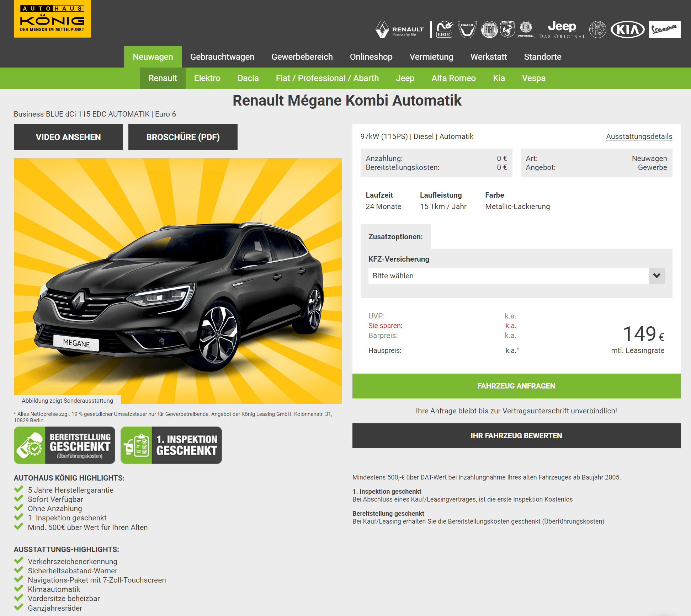Screen dimensions: 691x616
Task: Open the Vespa logo
Action: click(x=665, y=30)
